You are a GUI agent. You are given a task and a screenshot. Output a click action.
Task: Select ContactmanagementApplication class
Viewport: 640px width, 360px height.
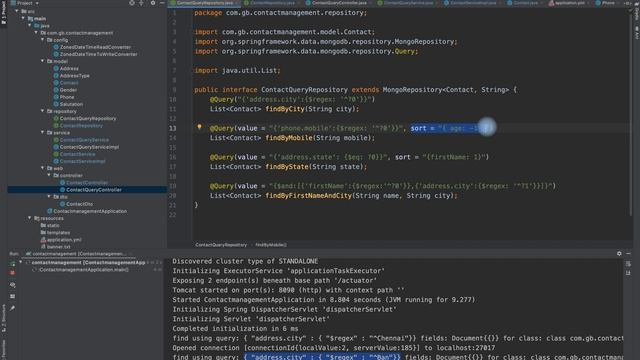pos(90,211)
